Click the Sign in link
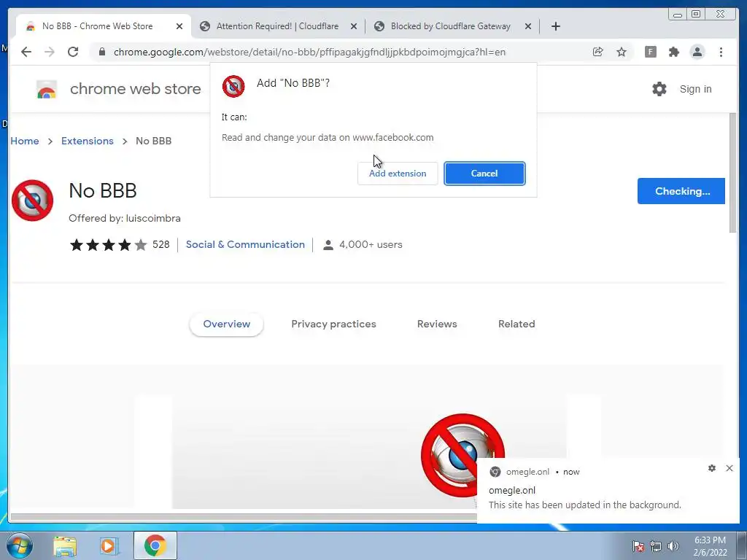This screenshot has height=560, width=747. 695,89
